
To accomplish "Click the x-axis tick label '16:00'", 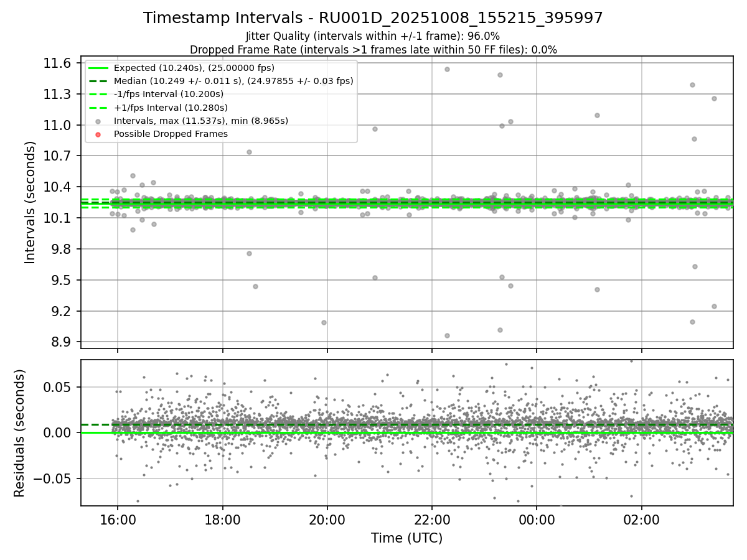I will tap(118, 519).
